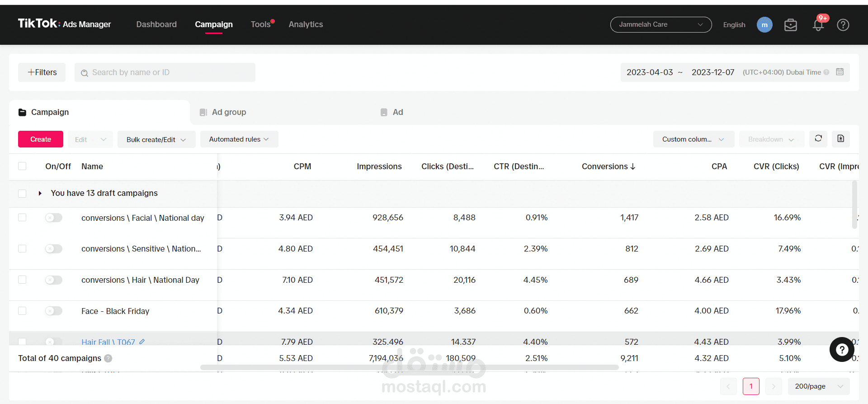Open the briefcase business center icon
This screenshot has width=868, height=404.
click(x=791, y=25)
